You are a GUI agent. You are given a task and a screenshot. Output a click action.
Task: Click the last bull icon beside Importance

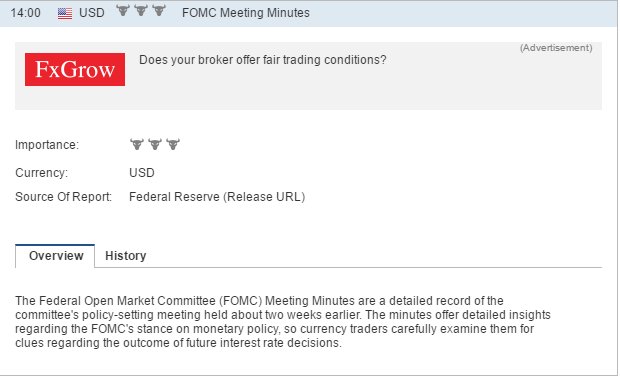click(173, 144)
